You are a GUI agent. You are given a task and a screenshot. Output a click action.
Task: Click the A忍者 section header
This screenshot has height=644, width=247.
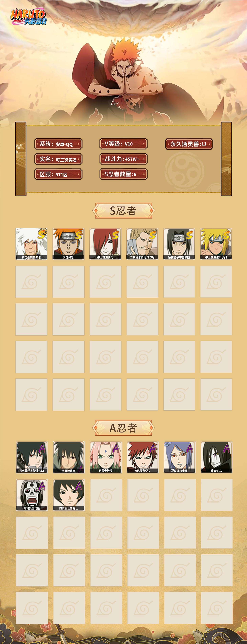pyautogui.click(x=123, y=428)
